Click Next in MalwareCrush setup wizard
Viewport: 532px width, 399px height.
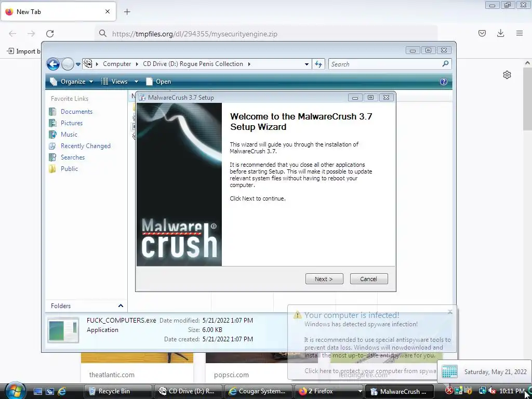click(324, 279)
